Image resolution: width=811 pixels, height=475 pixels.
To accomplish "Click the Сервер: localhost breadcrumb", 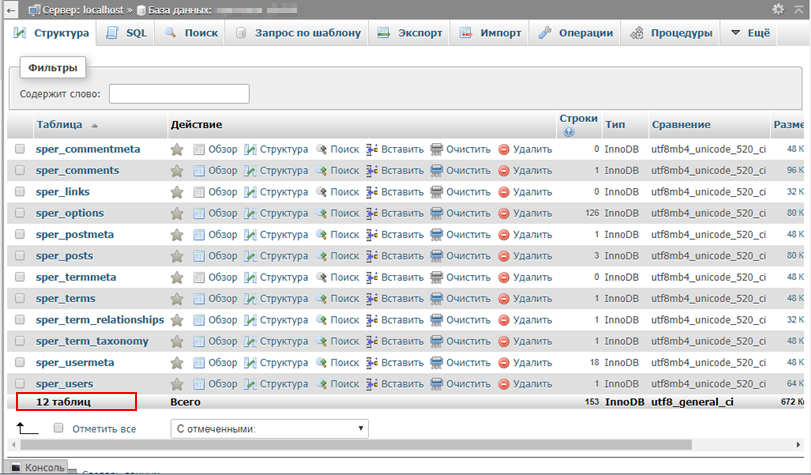I will click(x=83, y=10).
